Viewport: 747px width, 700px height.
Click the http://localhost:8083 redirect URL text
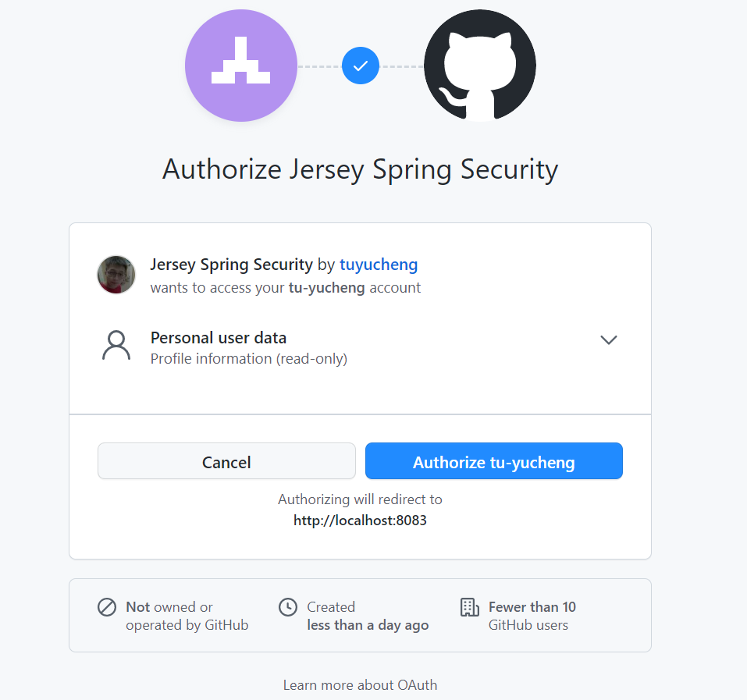360,520
